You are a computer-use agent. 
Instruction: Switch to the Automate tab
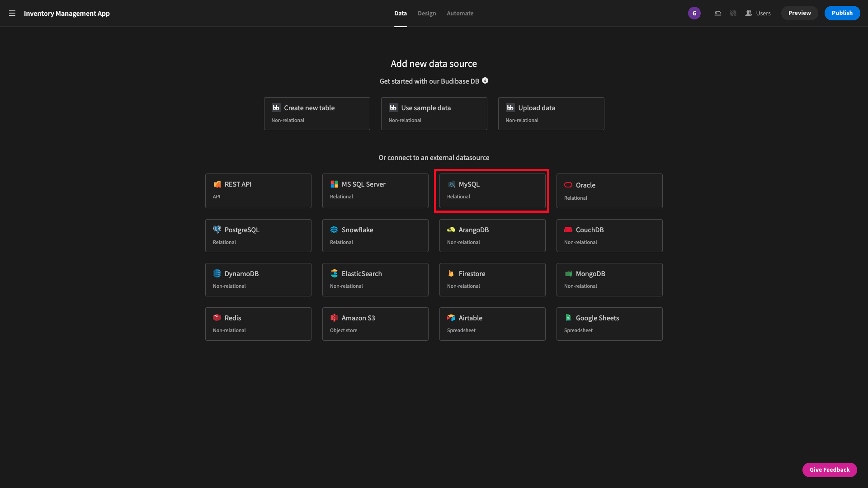(x=460, y=13)
